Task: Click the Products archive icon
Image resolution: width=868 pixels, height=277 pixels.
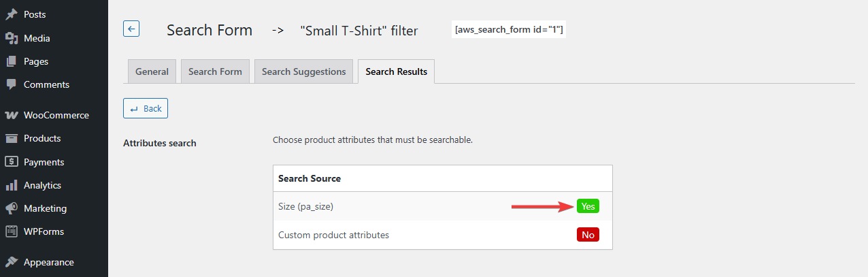Action: 11,138
